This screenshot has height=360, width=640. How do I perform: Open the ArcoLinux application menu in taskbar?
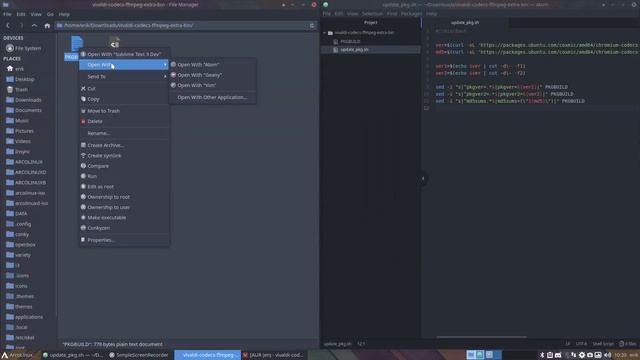coord(17,355)
